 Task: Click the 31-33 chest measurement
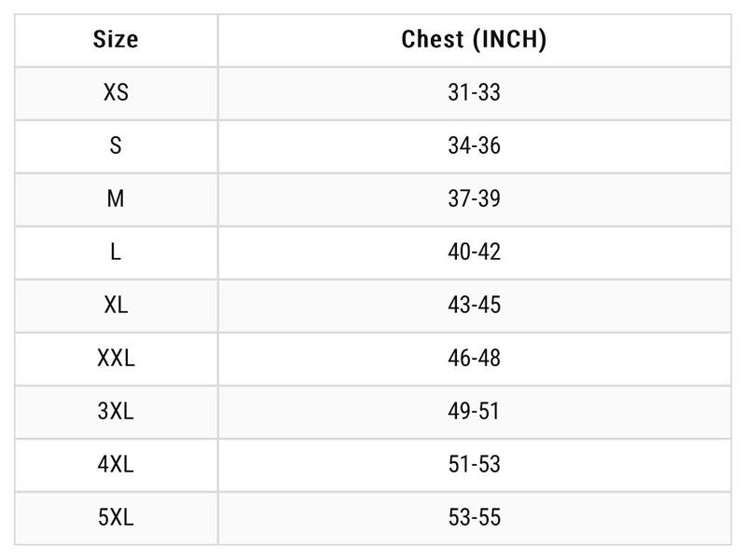click(x=474, y=93)
